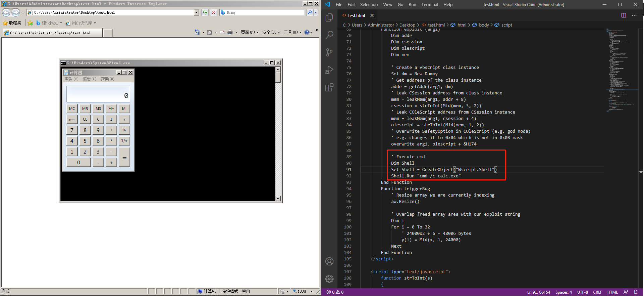Open the RSS feeds icon in Internet Explorer
This screenshot has height=296, width=644.
click(209, 32)
